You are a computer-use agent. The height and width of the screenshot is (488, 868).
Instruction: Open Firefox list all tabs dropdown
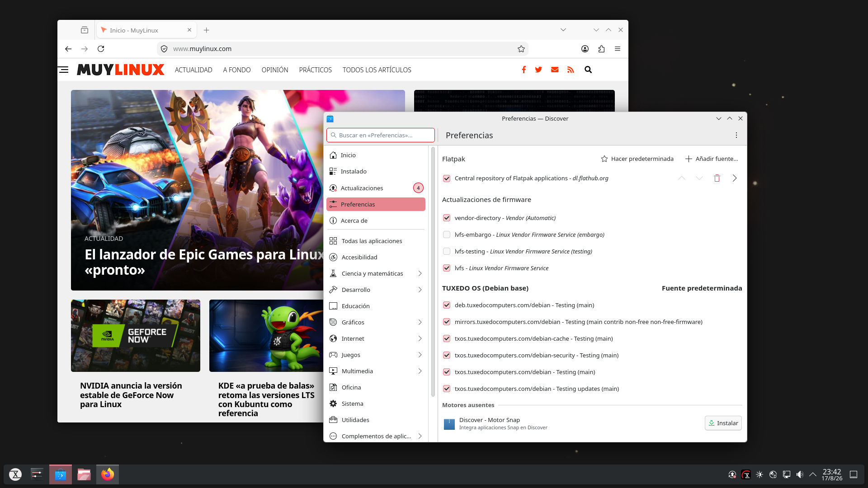[563, 30]
